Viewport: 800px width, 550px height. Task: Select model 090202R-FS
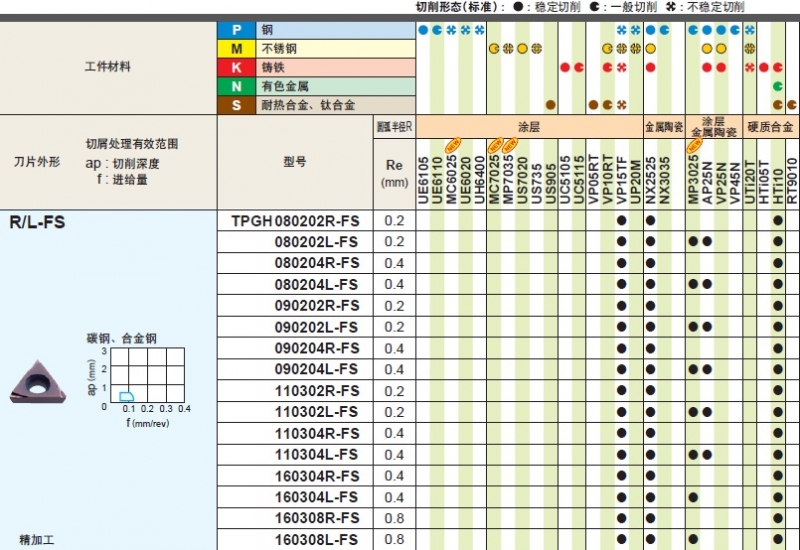(317, 306)
